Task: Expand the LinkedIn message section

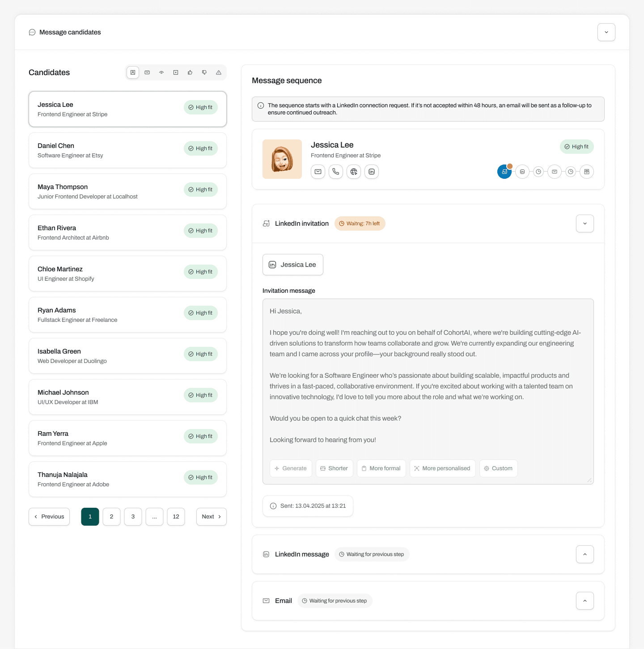Action: pyautogui.click(x=585, y=554)
